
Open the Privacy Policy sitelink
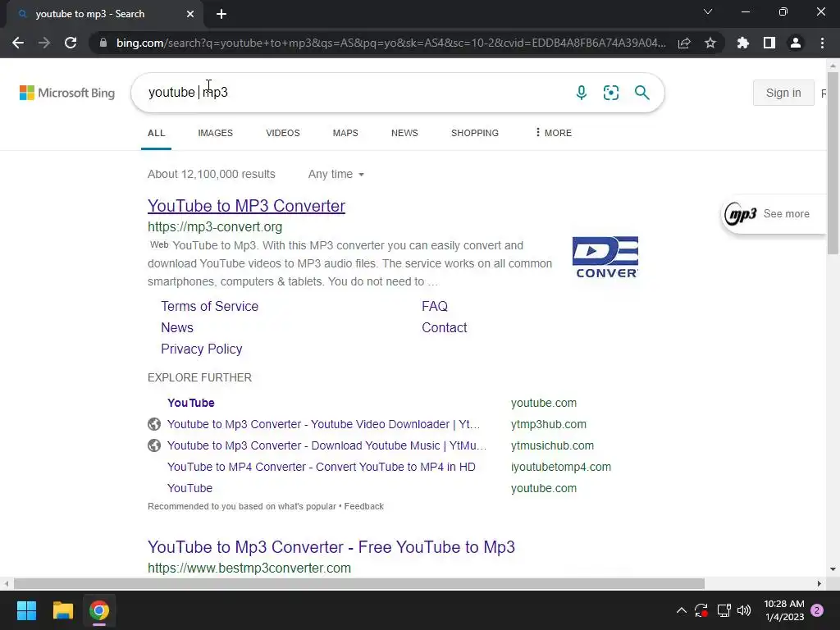pyautogui.click(x=202, y=349)
